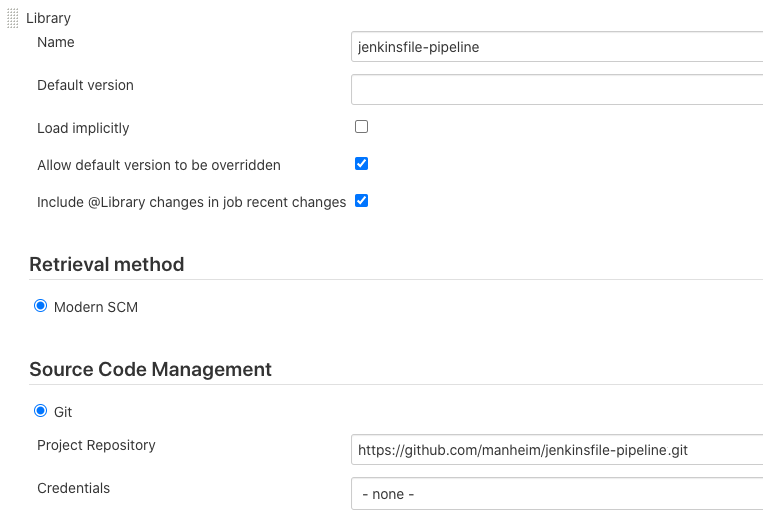Screen dimensions: 763x524
Task: Uncheck the Include @Library changes checkbox
Action: point(362,200)
